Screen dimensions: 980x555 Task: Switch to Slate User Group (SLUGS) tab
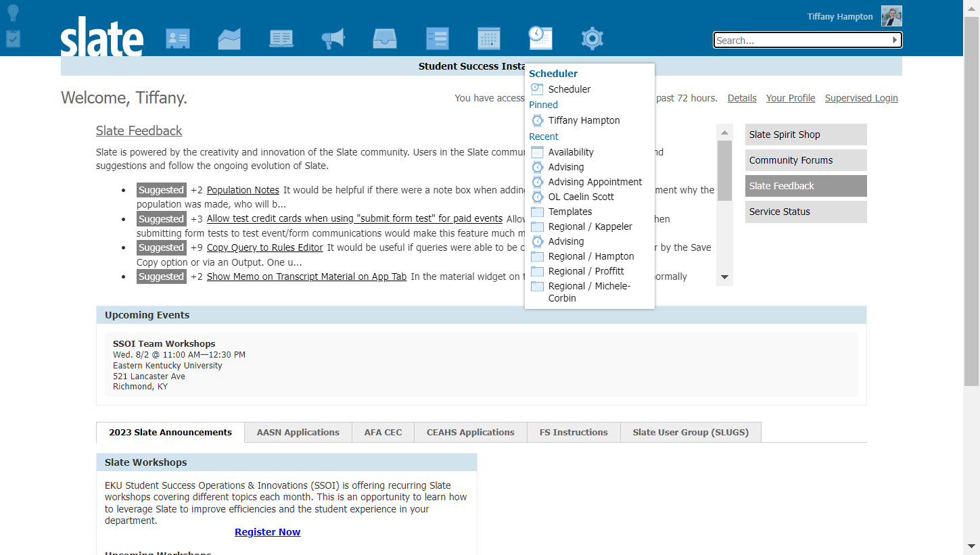(x=691, y=433)
